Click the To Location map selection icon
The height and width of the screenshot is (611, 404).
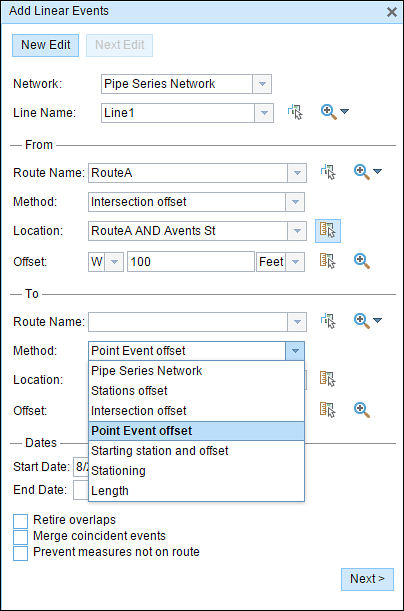tap(328, 379)
